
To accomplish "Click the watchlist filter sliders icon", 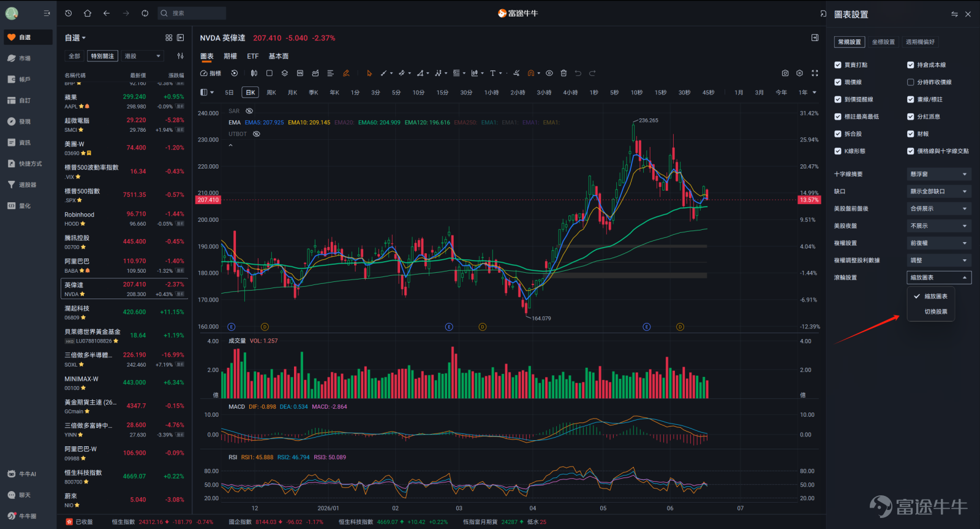I will pos(180,56).
